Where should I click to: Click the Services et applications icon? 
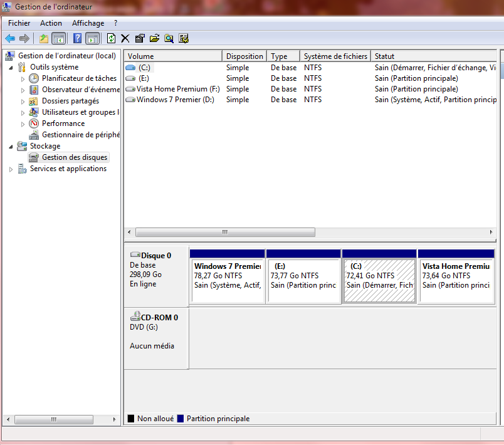click(22, 169)
